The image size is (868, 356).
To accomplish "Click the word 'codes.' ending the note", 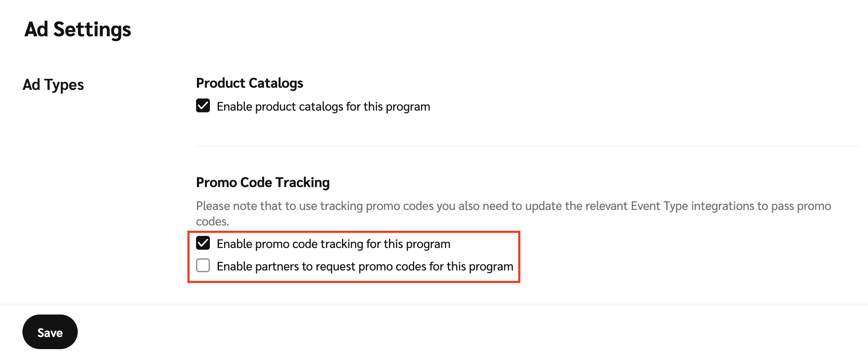I will [x=212, y=222].
